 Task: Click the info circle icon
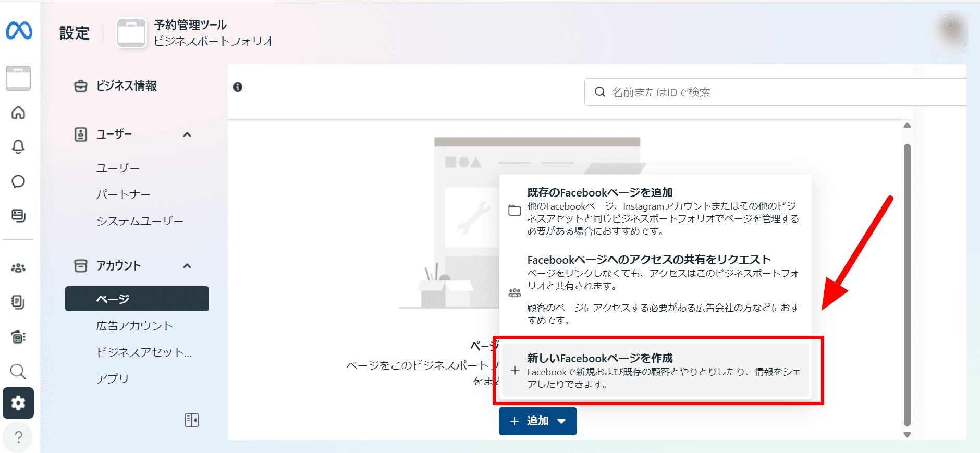click(x=238, y=87)
